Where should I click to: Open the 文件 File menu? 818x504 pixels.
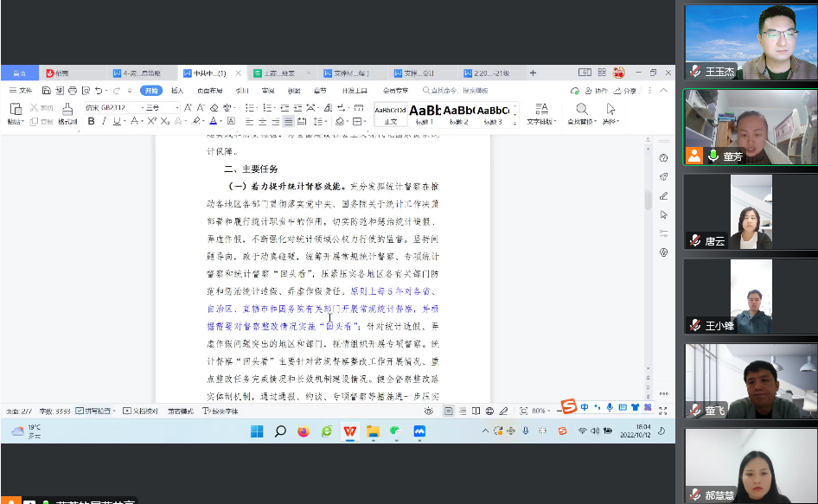22,90
